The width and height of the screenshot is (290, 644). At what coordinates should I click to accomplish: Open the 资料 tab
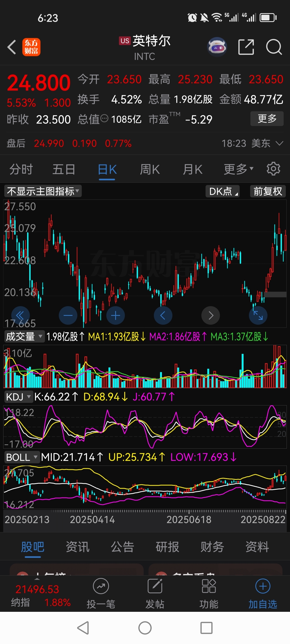pos(257,547)
